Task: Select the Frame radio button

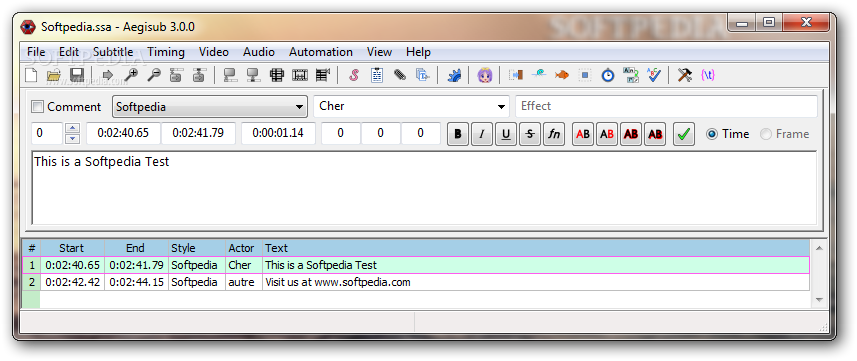Action: coord(766,134)
